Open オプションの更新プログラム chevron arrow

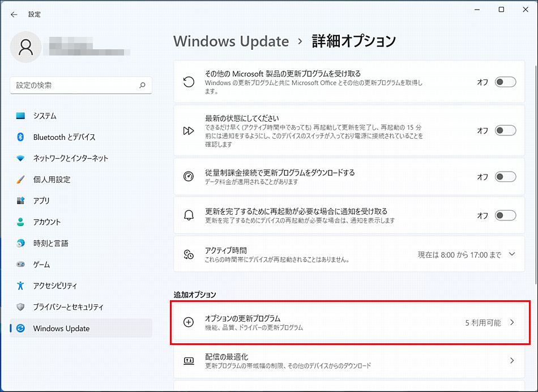(x=512, y=322)
